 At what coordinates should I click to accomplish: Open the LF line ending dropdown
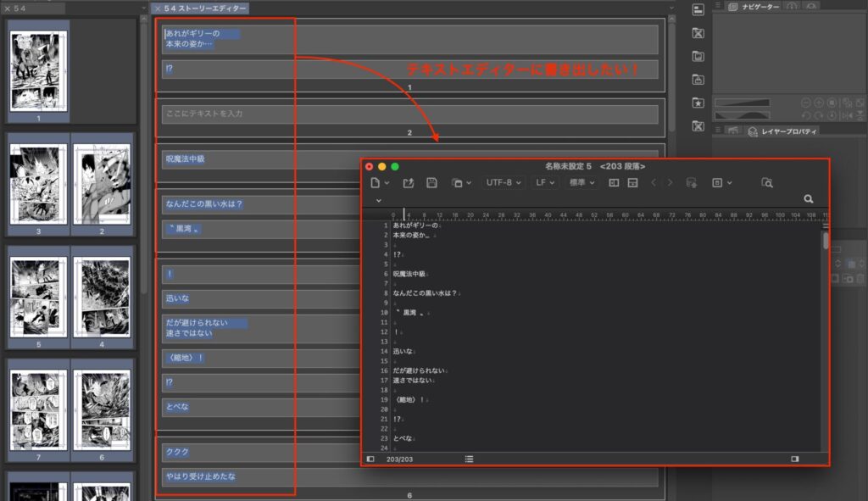545,182
